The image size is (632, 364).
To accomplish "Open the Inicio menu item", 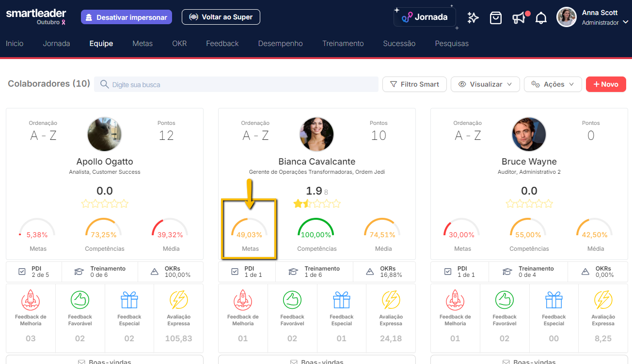I will (x=15, y=44).
